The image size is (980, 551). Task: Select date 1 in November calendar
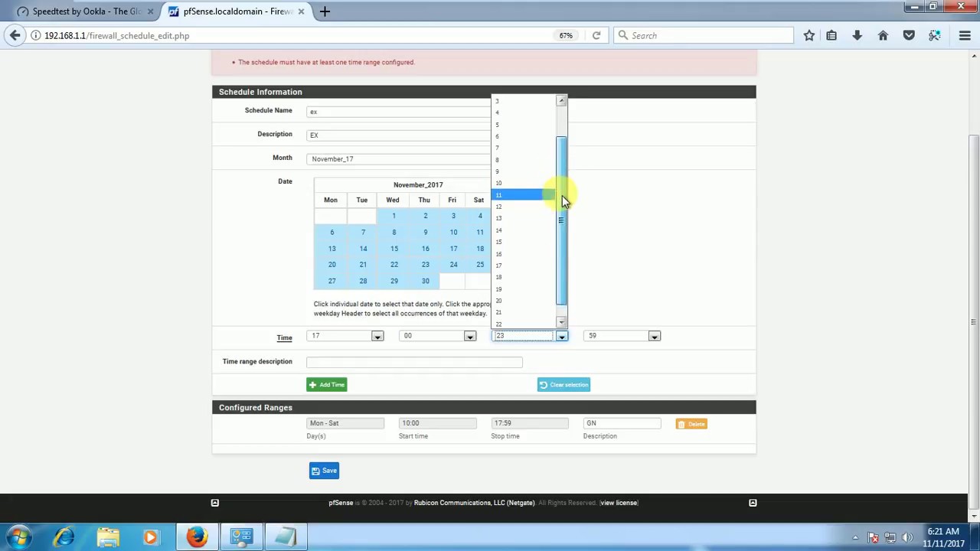pos(394,216)
